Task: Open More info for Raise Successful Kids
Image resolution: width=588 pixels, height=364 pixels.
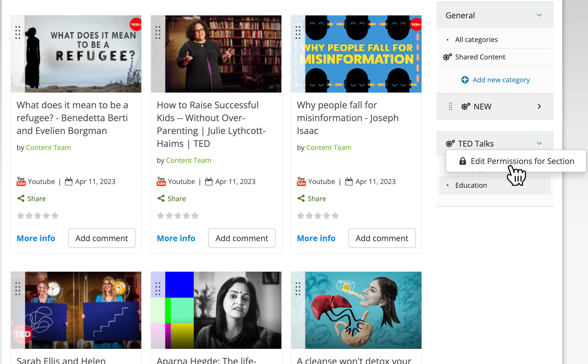Action: point(176,238)
